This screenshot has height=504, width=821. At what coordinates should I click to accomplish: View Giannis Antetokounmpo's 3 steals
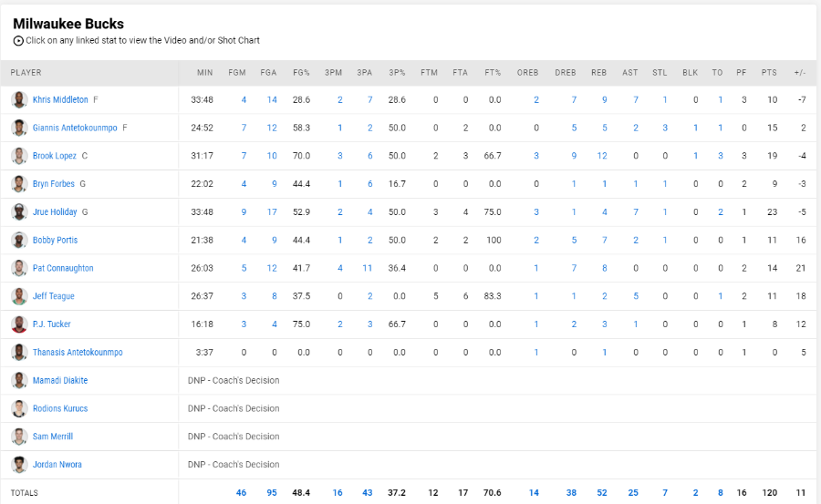665,128
